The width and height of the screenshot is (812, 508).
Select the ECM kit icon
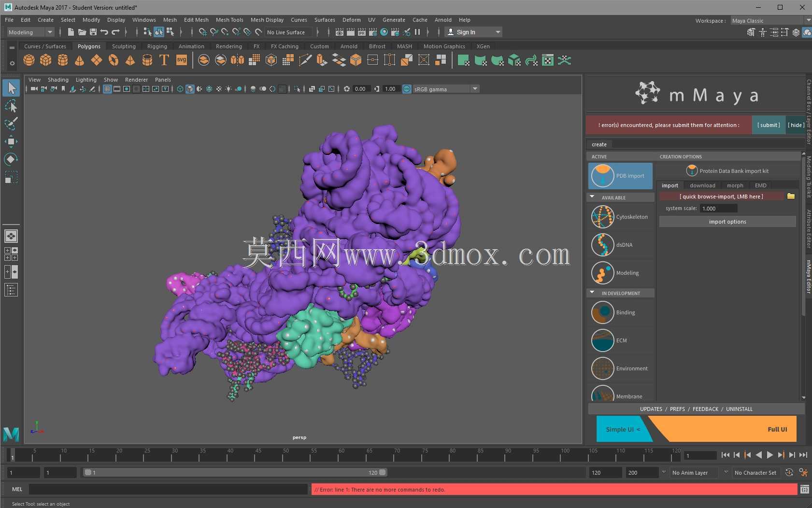click(x=603, y=340)
